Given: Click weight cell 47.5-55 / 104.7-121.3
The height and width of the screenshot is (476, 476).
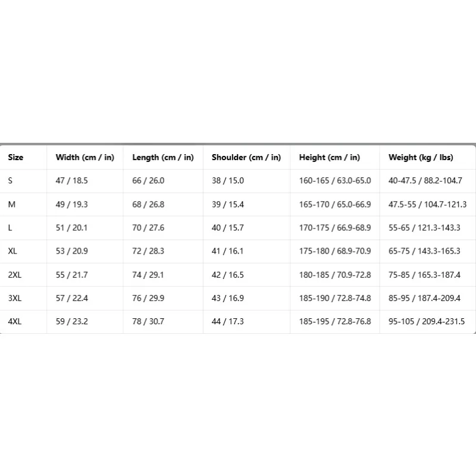Looking at the screenshot, I should pyautogui.click(x=427, y=204).
